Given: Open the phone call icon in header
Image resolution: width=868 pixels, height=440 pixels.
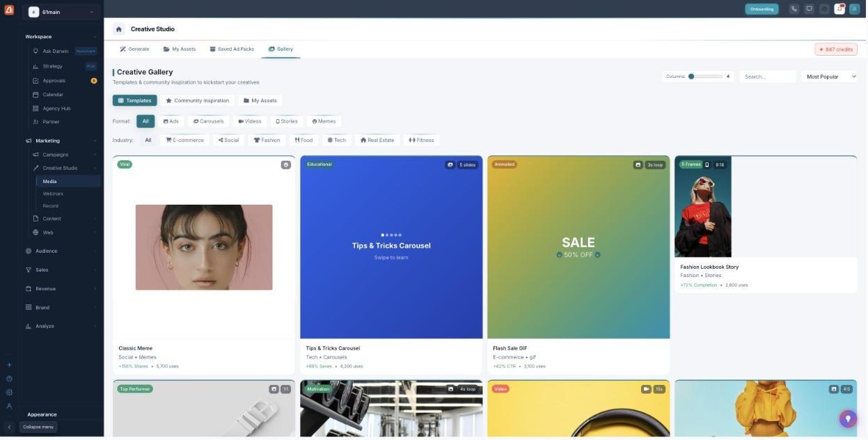Looking at the screenshot, I should [794, 9].
